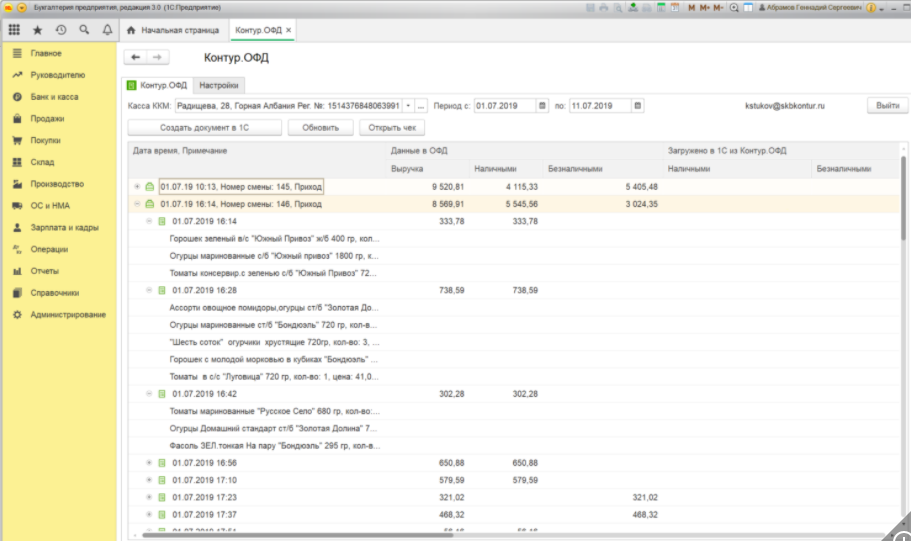The height and width of the screenshot is (541, 911).
Task: Expand the receipt 01.07.2019 16:56 row
Action: pos(150,463)
